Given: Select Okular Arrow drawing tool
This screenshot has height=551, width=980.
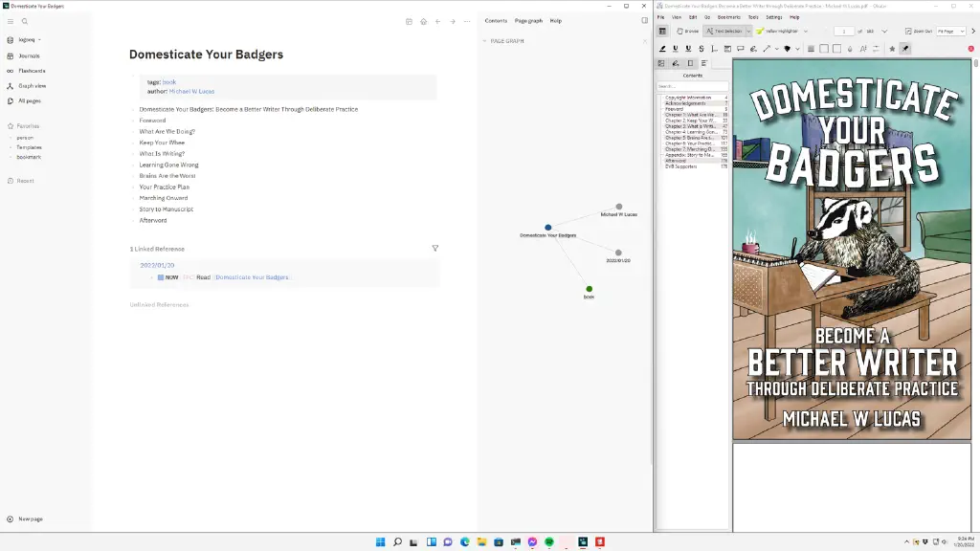Looking at the screenshot, I should pos(767,49).
